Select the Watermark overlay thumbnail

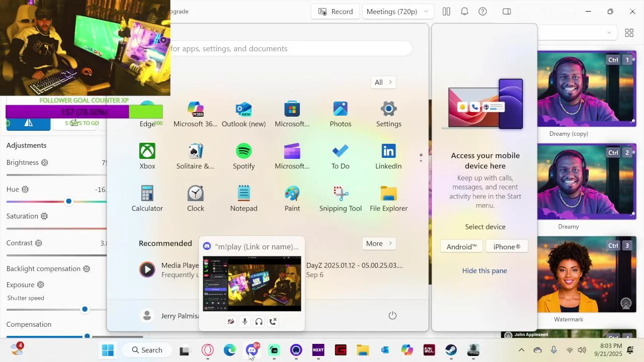(x=587, y=274)
